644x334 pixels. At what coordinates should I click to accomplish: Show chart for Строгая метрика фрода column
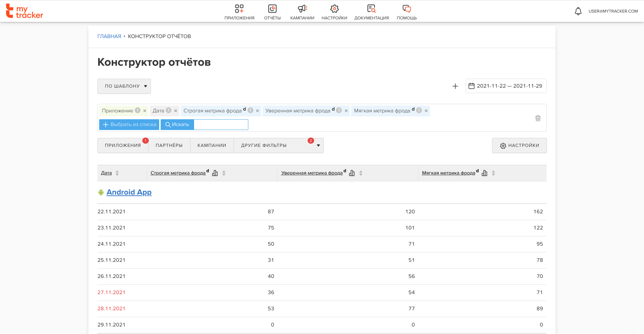[215, 173]
